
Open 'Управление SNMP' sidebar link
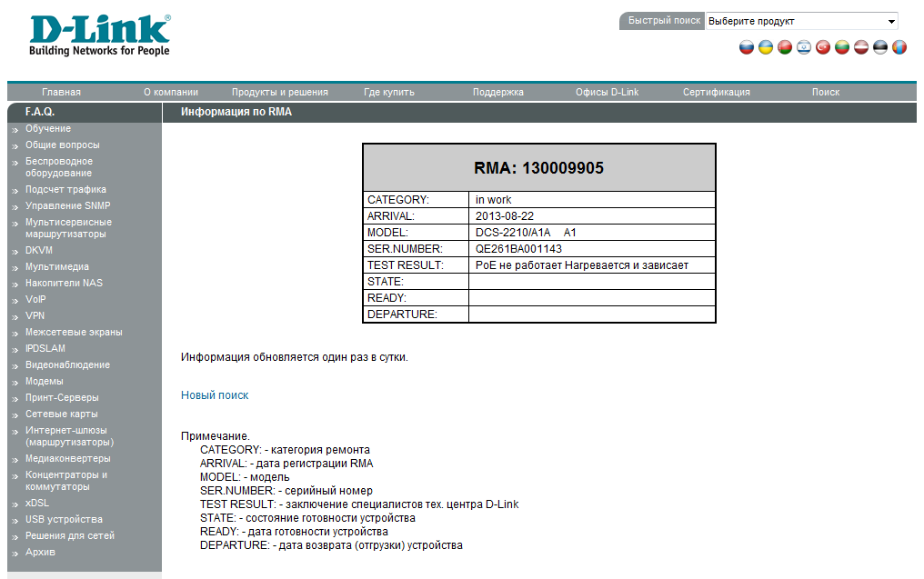pyautogui.click(x=68, y=205)
